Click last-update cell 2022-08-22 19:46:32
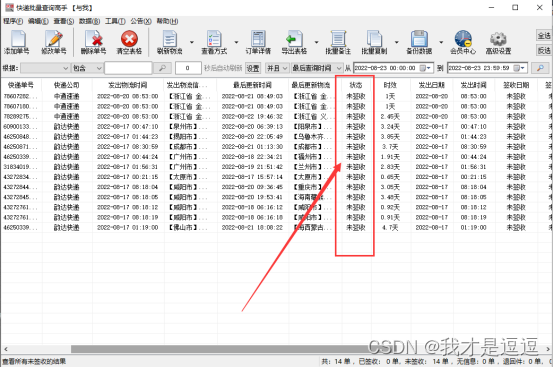Image resolution: width=554 pixels, height=367 pixels. coord(252,116)
